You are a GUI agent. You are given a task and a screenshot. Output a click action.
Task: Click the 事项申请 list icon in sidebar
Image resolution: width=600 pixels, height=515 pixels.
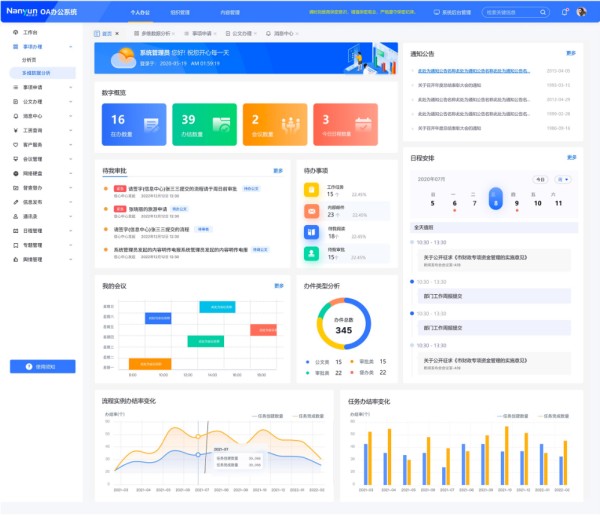[x=16, y=87]
